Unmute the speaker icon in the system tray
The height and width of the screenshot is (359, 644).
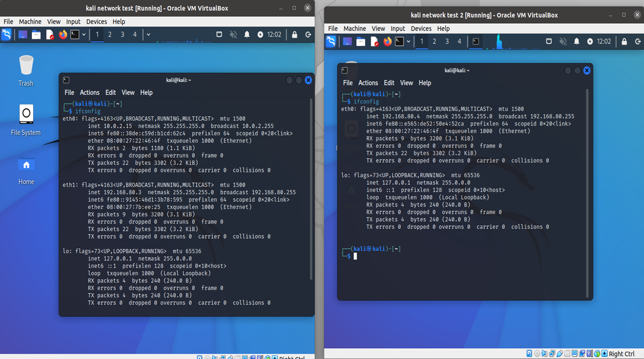tap(232, 35)
